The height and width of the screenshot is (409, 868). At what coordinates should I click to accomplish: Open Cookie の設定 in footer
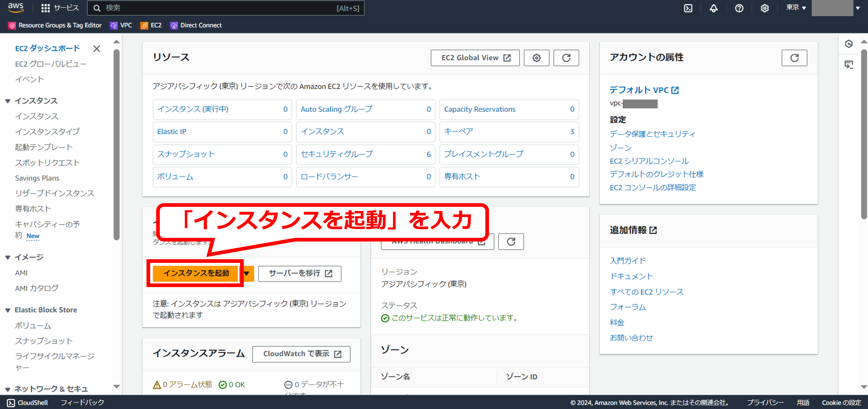point(841,402)
